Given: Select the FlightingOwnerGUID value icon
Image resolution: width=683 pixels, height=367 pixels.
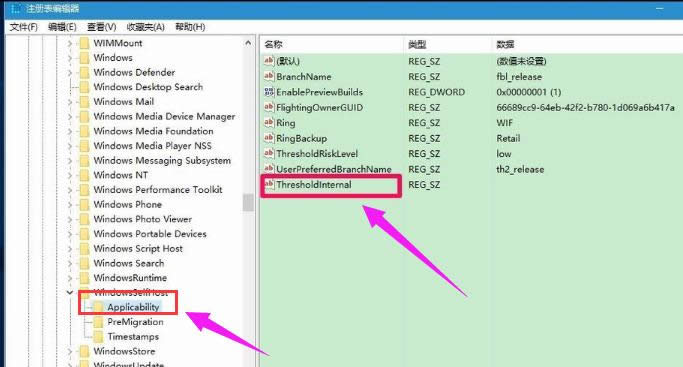Looking at the screenshot, I should click(269, 107).
